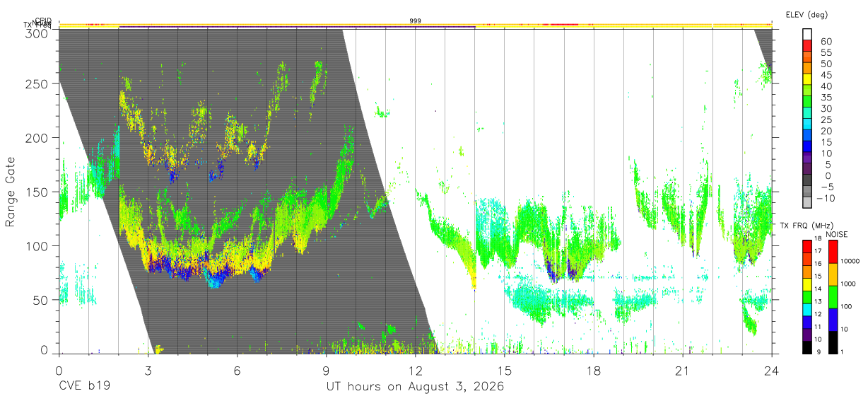The image size is (868, 401).
Task: Click x-axis tick label '18'
Action: (593, 370)
